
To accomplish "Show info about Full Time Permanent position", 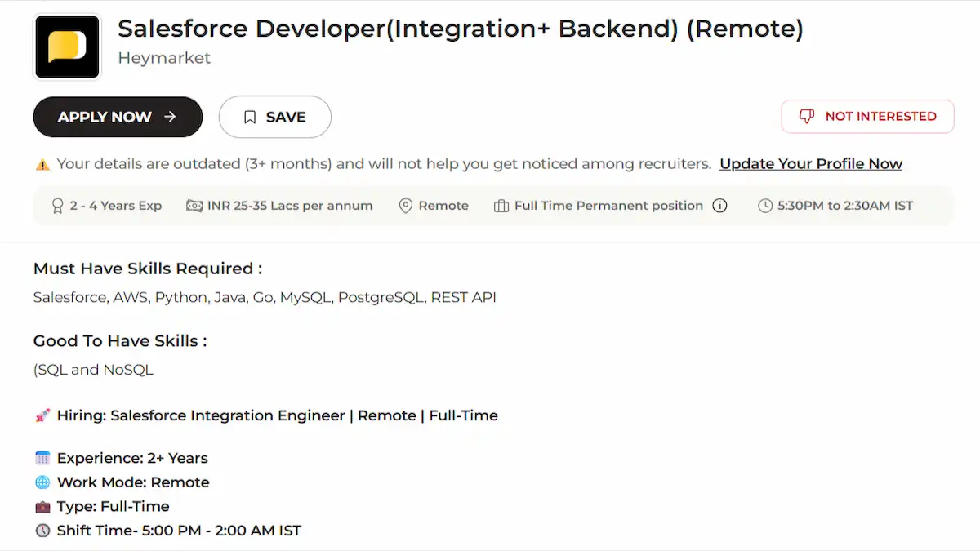I will point(719,206).
